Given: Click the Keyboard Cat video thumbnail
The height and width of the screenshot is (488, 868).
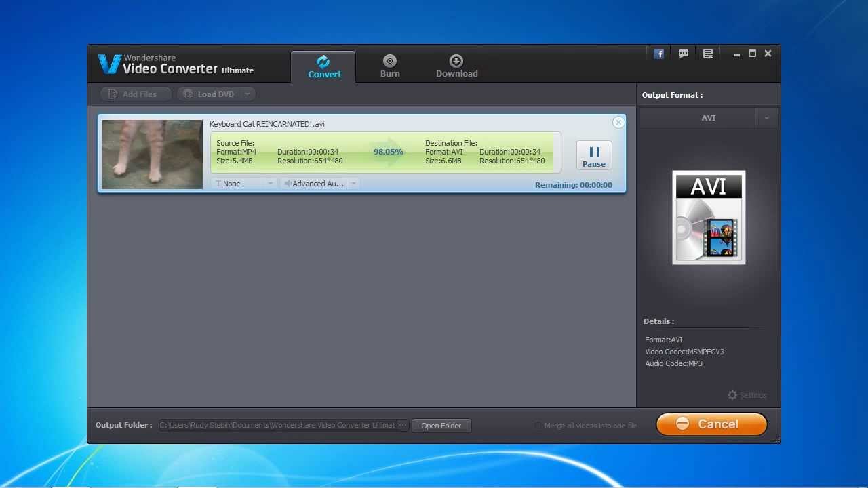Looking at the screenshot, I should [152, 155].
